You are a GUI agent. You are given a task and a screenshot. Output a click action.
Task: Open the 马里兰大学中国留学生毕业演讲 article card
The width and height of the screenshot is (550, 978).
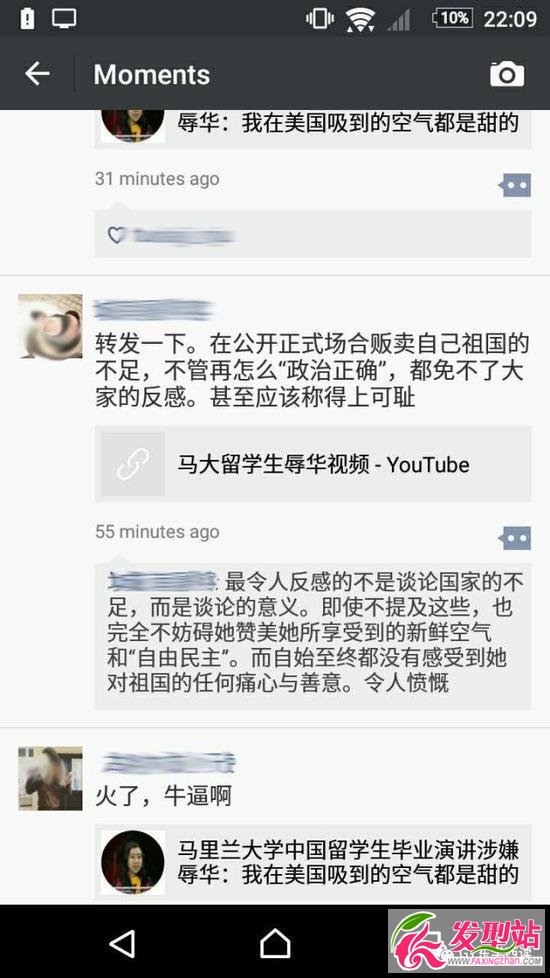click(313, 862)
